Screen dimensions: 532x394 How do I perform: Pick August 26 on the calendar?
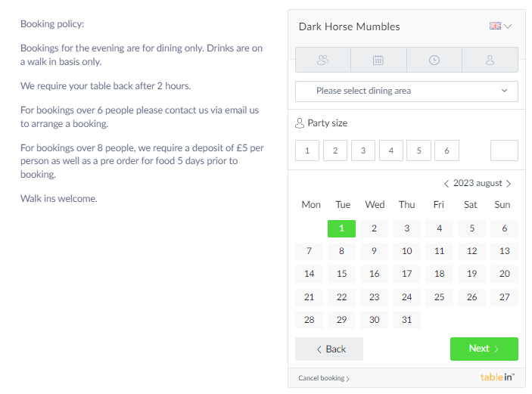tap(471, 297)
